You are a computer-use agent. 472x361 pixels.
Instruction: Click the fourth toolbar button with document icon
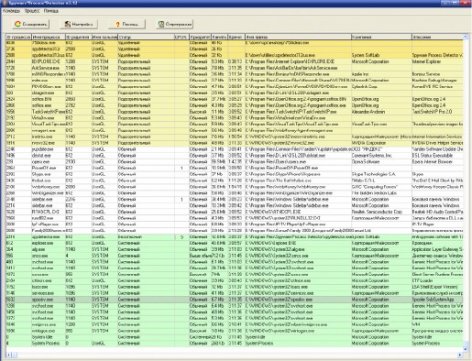175,24
